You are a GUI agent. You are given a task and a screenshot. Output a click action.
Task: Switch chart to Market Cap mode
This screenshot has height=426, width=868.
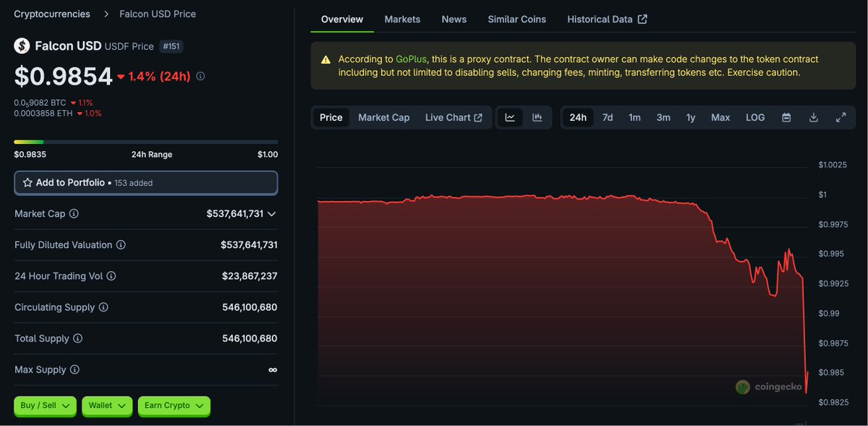point(384,117)
